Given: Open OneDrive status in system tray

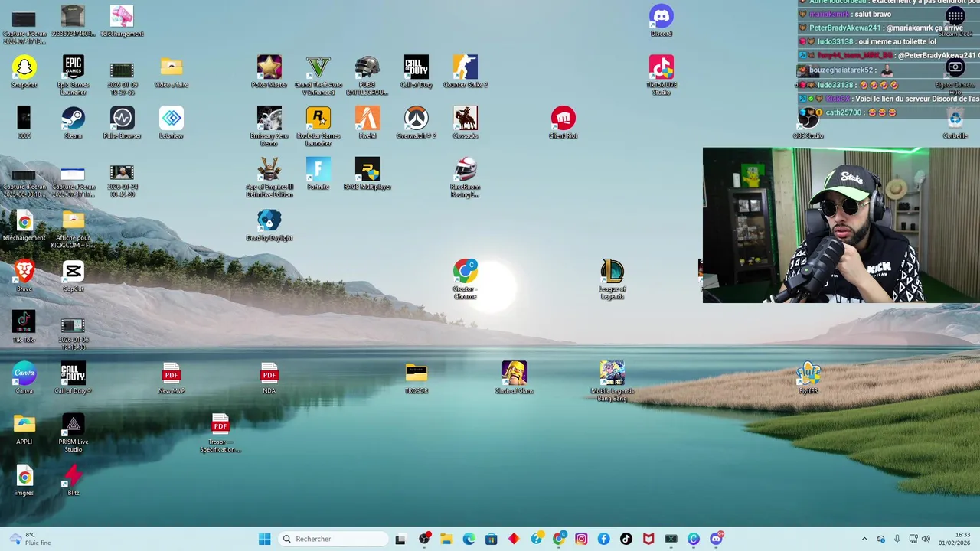Looking at the screenshot, I should (x=880, y=539).
